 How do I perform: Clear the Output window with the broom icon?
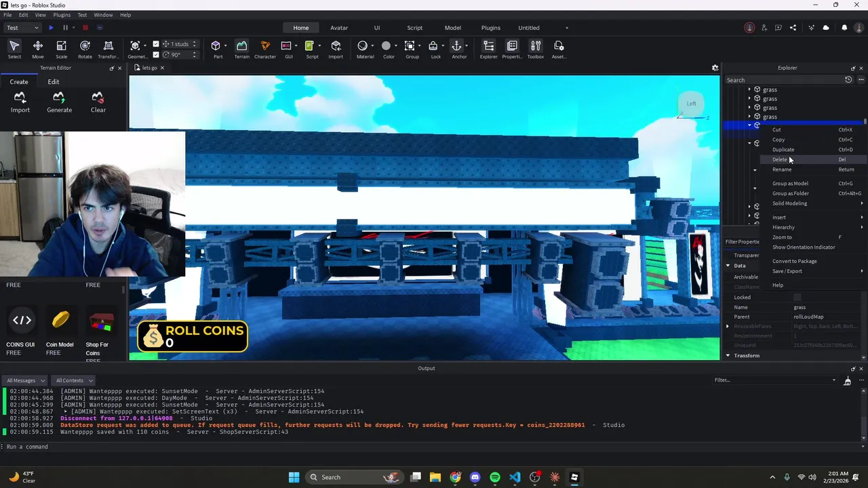coord(847,381)
